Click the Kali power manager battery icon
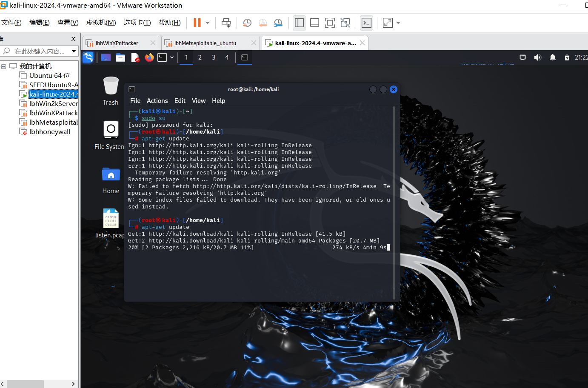Viewport: 588px width, 388px height. click(567, 57)
